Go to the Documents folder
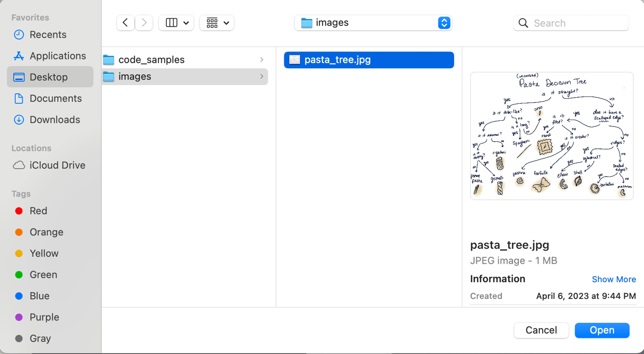Viewport: 644px width, 354px height. (57, 98)
